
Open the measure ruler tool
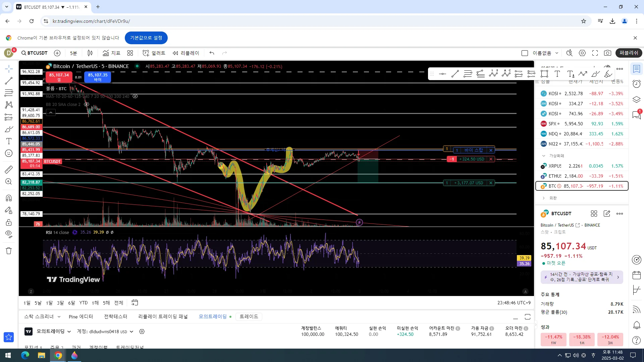(9, 170)
